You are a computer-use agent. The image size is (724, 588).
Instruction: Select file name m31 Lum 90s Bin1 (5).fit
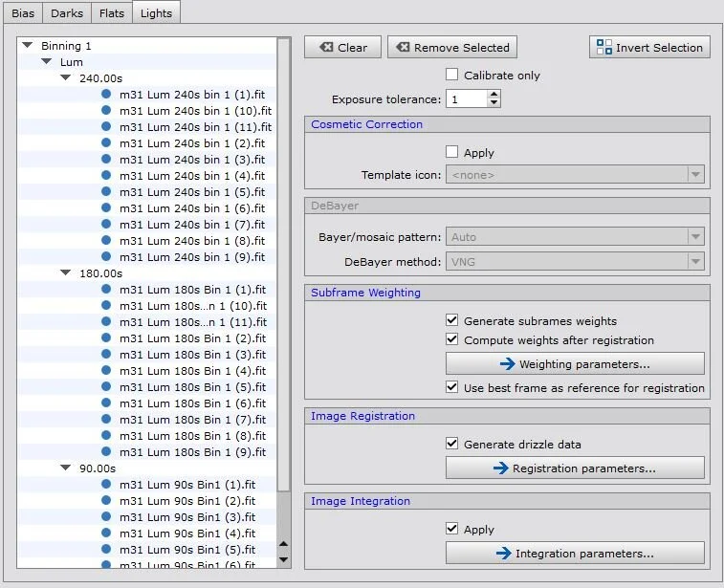[x=187, y=549]
